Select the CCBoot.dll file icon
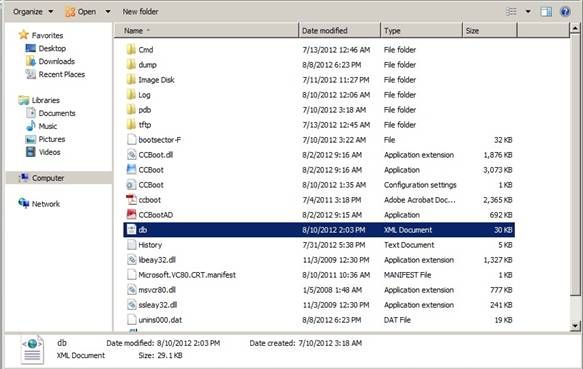 click(x=131, y=155)
